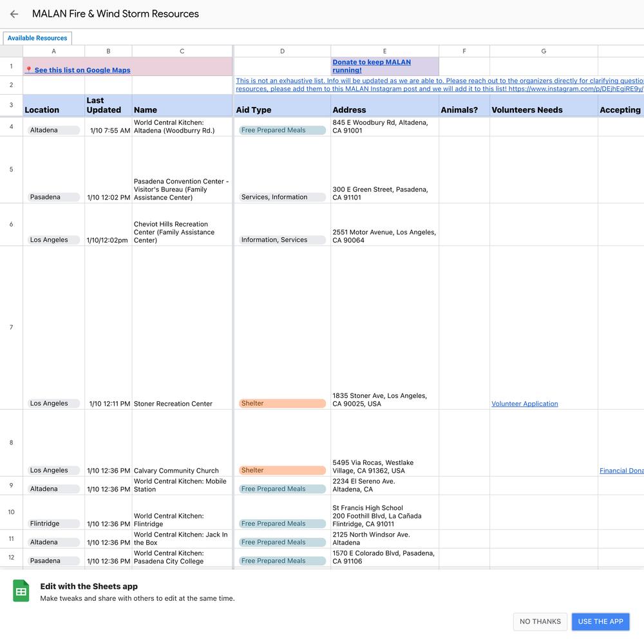Open Los Angeles chip for Stoner Recreation Center
Viewport: 644px width, 644px height.
point(53,403)
